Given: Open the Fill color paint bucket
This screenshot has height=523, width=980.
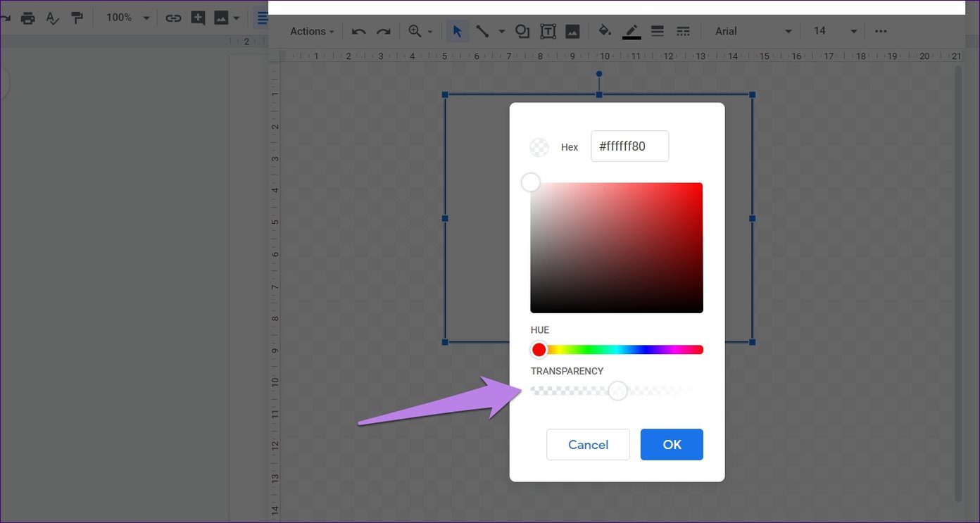Looking at the screenshot, I should click(605, 32).
